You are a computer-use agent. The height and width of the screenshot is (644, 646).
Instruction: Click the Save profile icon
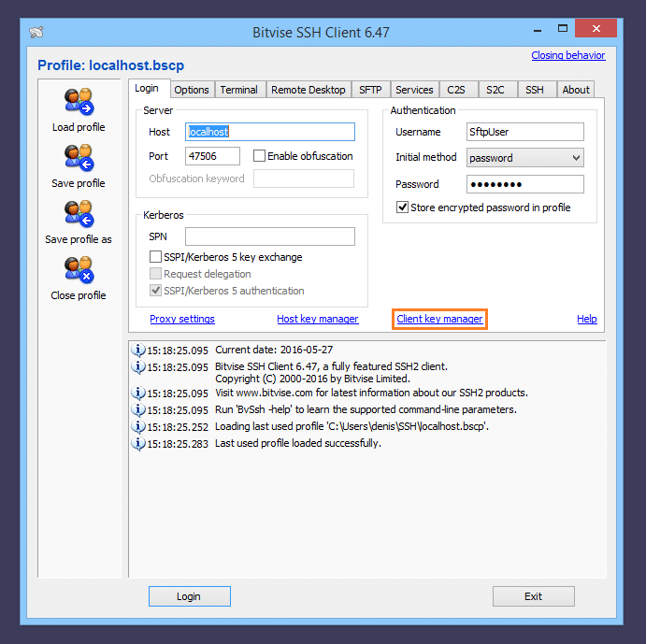pyautogui.click(x=78, y=157)
